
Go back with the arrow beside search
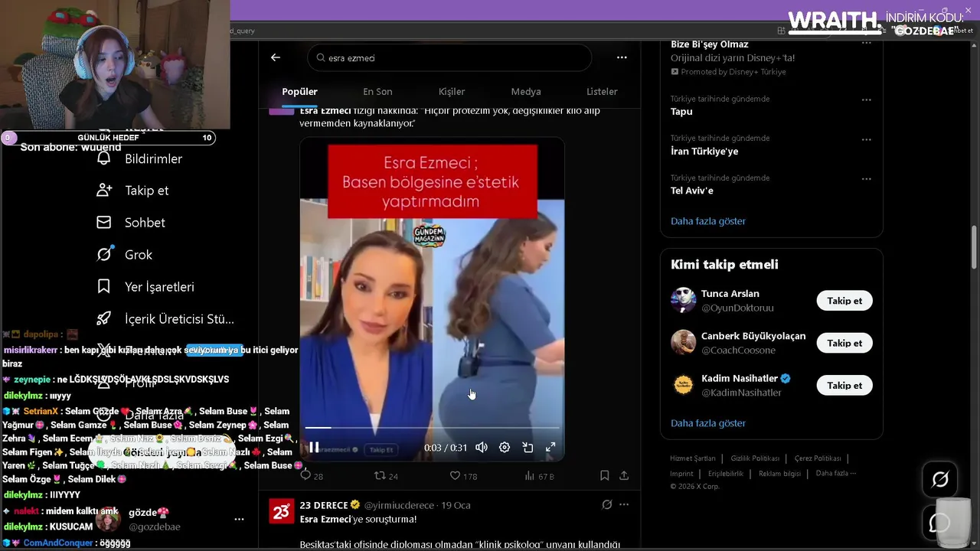click(276, 57)
